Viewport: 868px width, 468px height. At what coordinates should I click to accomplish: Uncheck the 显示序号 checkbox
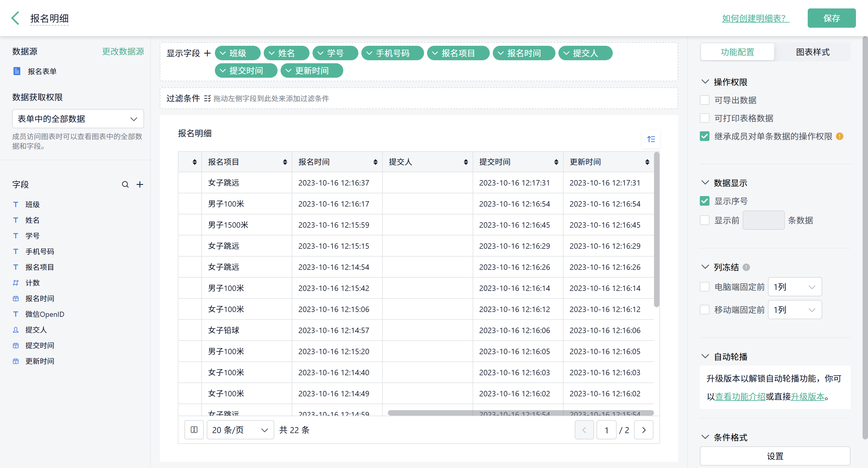(705, 201)
